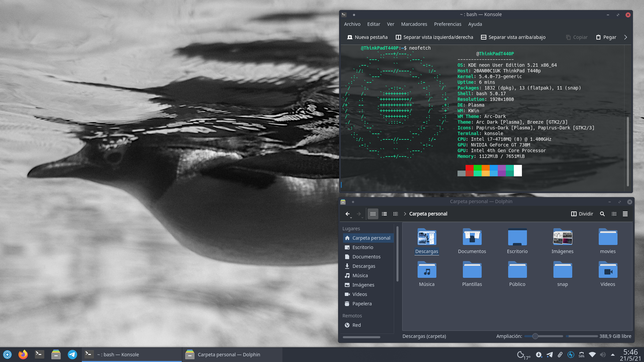
Task: Open the clipboard paperclip tray icon
Action: click(x=560, y=354)
